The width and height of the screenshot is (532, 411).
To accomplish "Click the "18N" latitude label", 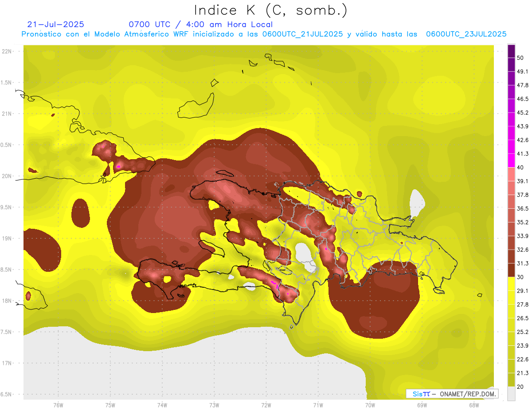I will [8, 301].
